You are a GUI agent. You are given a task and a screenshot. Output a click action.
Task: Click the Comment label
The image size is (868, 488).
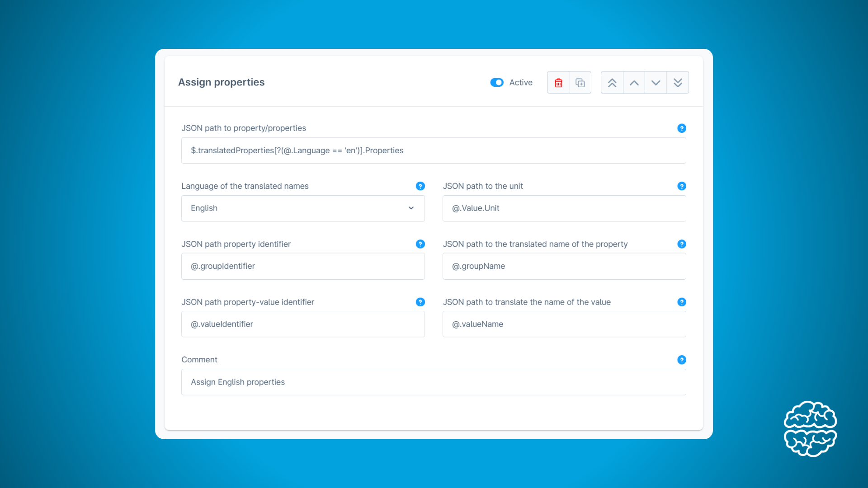tap(199, 360)
